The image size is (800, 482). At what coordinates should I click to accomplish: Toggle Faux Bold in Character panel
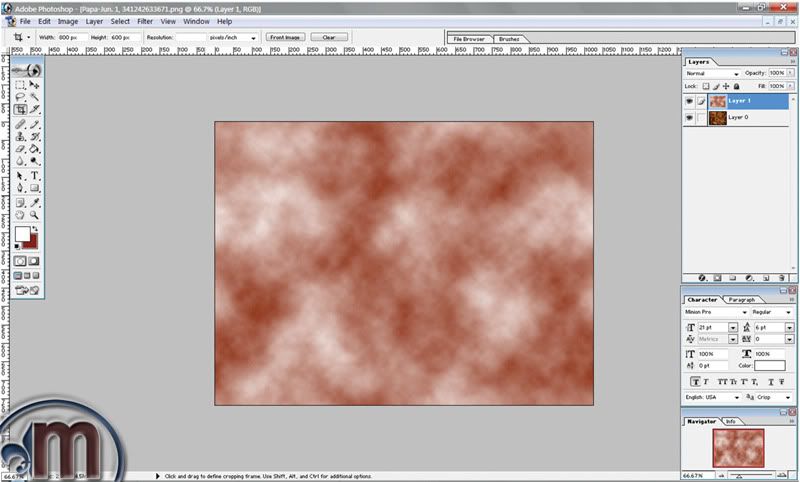tap(695, 382)
